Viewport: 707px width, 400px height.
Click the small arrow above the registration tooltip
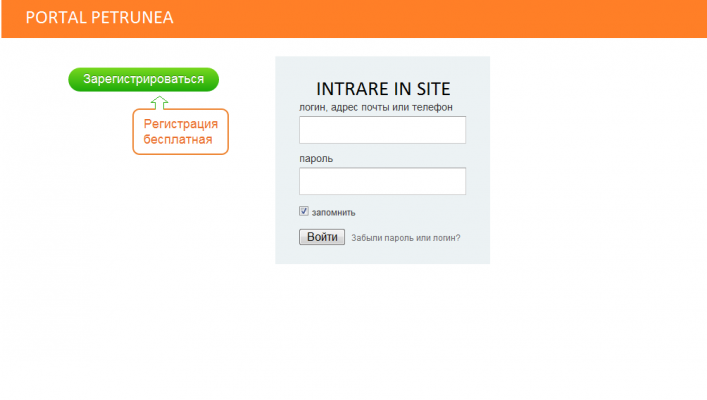[160, 101]
